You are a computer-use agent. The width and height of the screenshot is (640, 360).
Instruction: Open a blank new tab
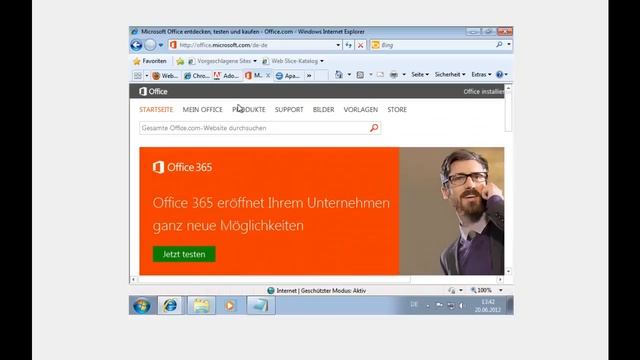321,76
